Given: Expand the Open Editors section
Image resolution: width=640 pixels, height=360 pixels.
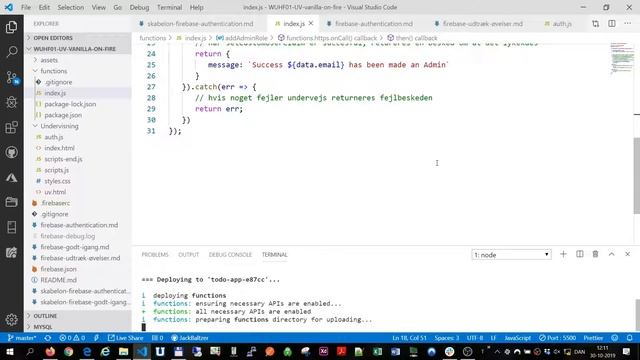Looking at the screenshot, I should pyautogui.click(x=78, y=38).
